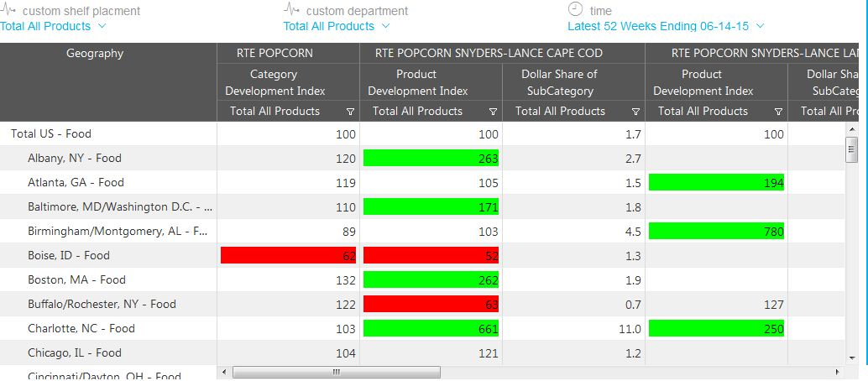
Task: Click the clock icon next to time
Action: point(575,10)
